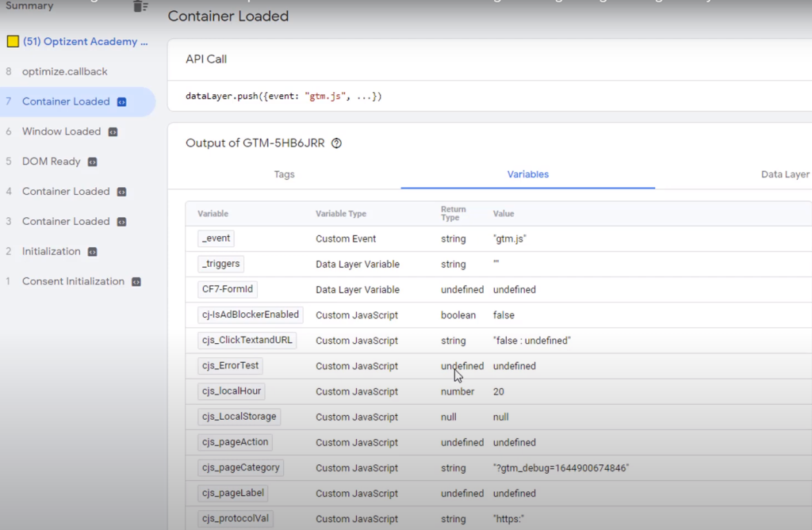The width and height of the screenshot is (812, 530).
Task: Open the Data Layer tab
Action: click(x=784, y=174)
